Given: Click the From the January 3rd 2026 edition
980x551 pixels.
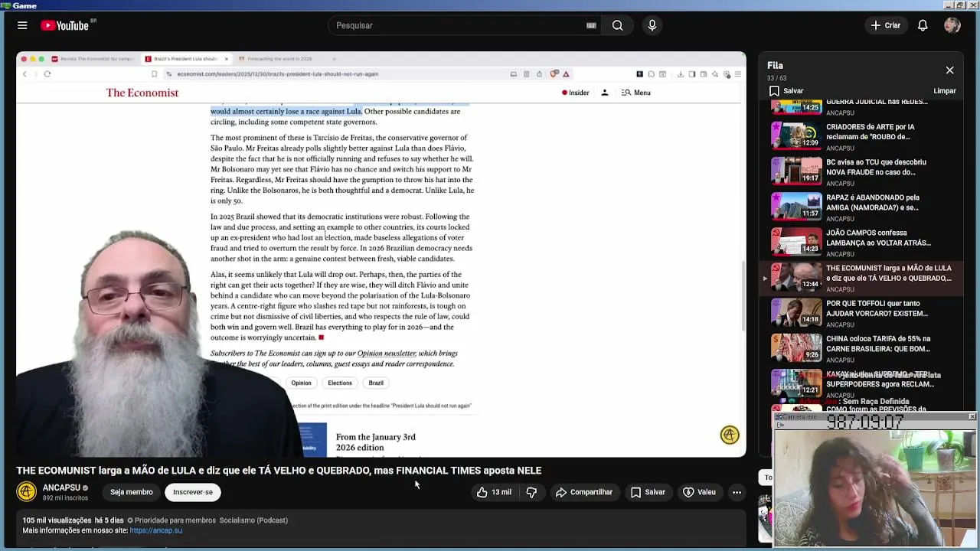Looking at the screenshot, I should coord(376,442).
